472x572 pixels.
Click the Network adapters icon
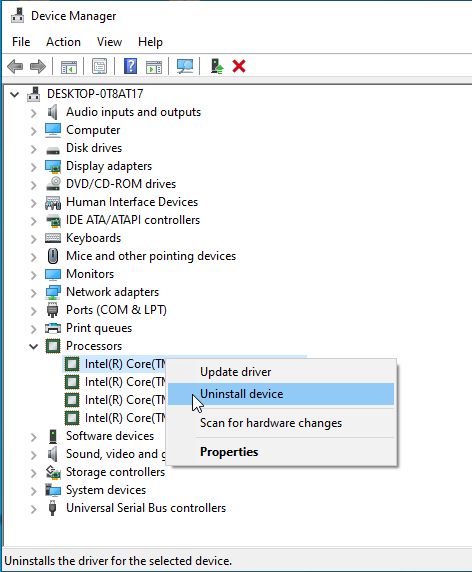pyautogui.click(x=53, y=292)
